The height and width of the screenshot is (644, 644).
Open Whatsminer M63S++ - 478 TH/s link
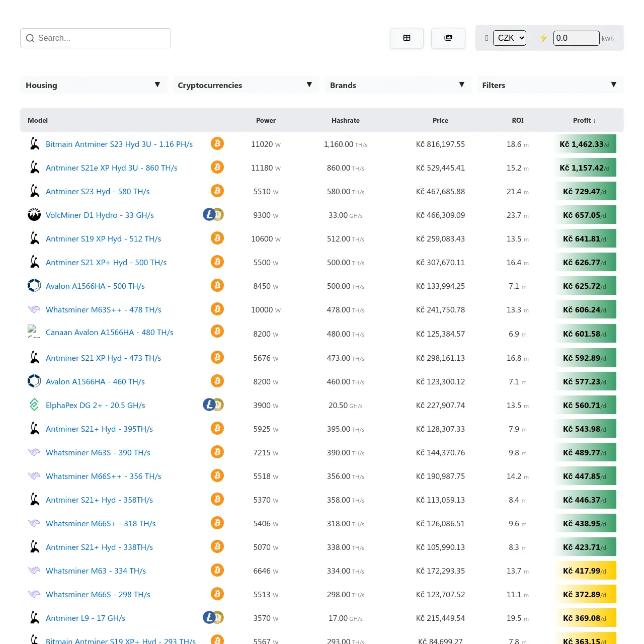coord(104,309)
